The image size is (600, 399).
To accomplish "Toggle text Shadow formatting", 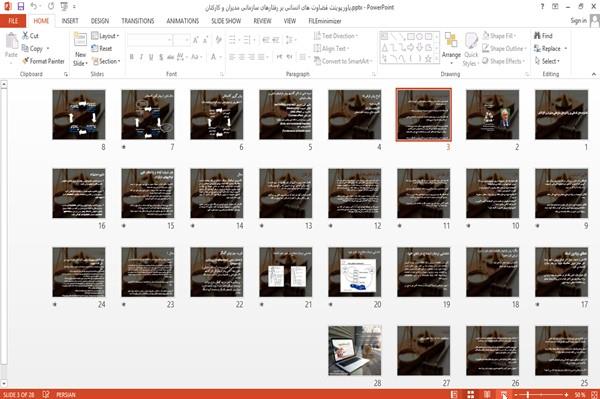I will [x=161, y=57].
